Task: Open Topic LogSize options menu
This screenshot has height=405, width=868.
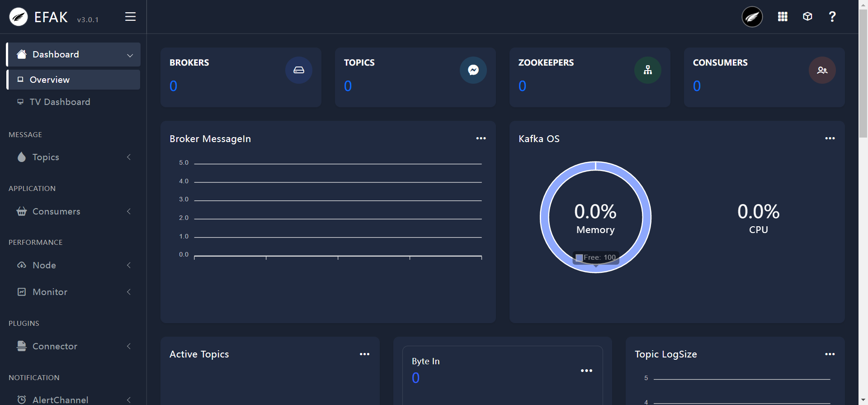Action: pos(830,354)
